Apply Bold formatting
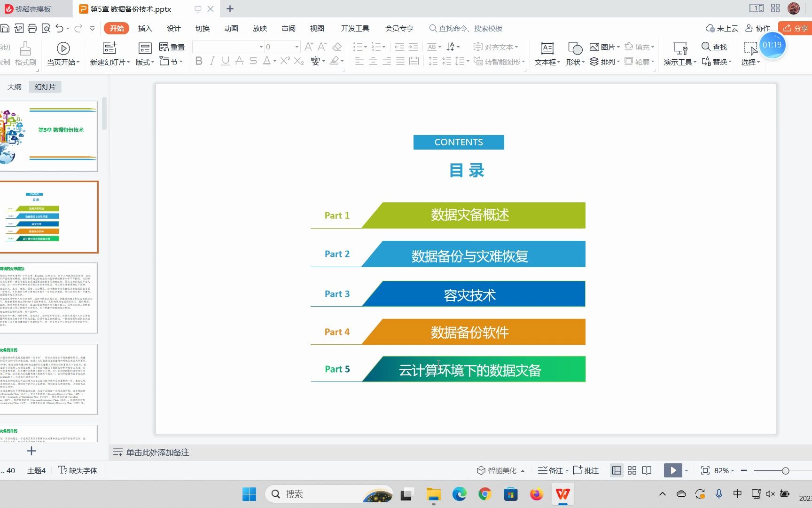Screen dimensions: 812x508 click(199, 61)
